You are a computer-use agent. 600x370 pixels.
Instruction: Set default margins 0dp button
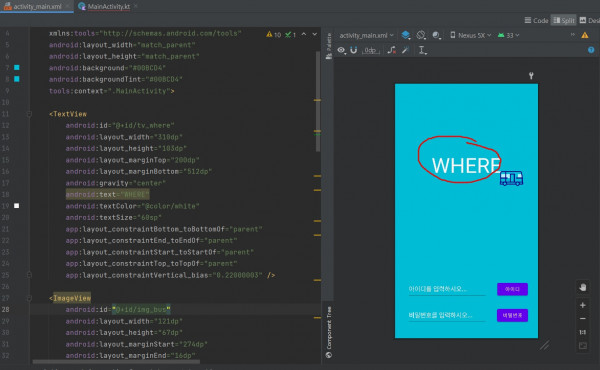[x=370, y=50]
